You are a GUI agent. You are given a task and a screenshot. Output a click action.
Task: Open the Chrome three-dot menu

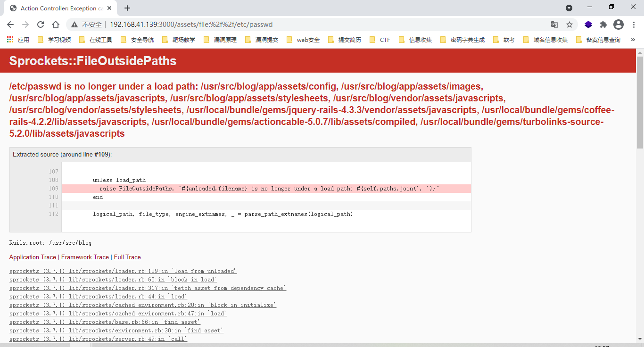click(634, 25)
